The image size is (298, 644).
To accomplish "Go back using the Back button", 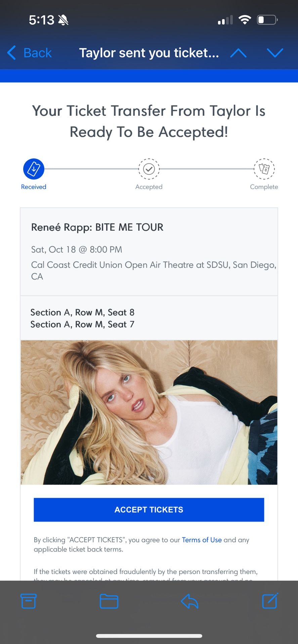I will 29,53.
